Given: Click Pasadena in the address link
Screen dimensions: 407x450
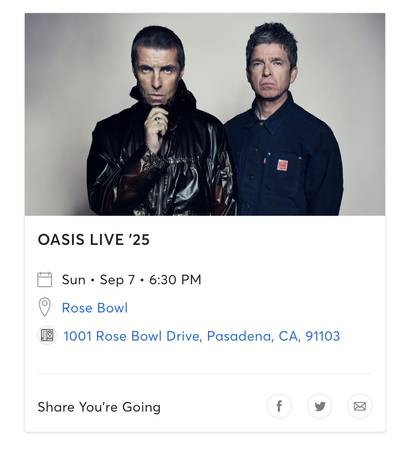Looking at the screenshot, I should tap(240, 336).
